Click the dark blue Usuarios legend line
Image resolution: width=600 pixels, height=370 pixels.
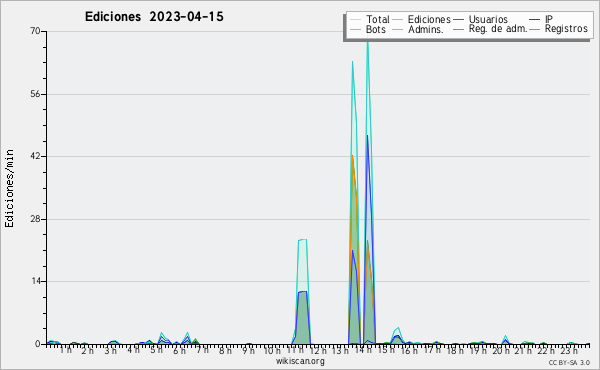pyautogui.click(x=458, y=20)
